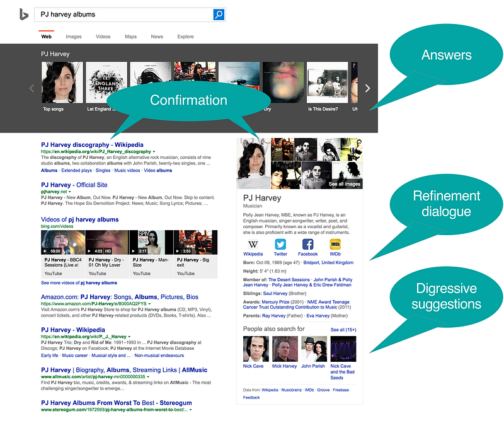Expand dropdown arrow beside Amazon URL
The height and width of the screenshot is (423, 504).
(x=149, y=304)
